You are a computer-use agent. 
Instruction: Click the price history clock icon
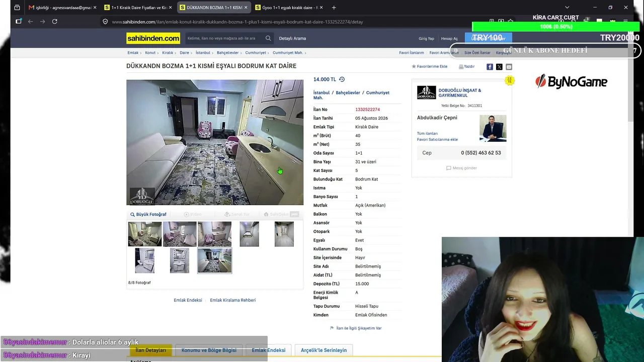click(x=342, y=79)
